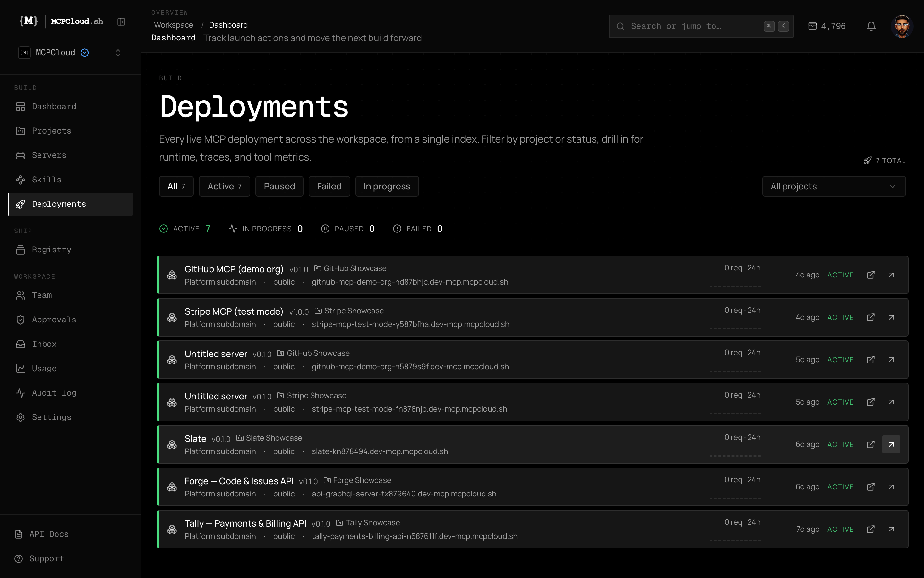Open external link for Tally — Payments & Billing API
The image size is (924, 578).
[x=870, y=530]
